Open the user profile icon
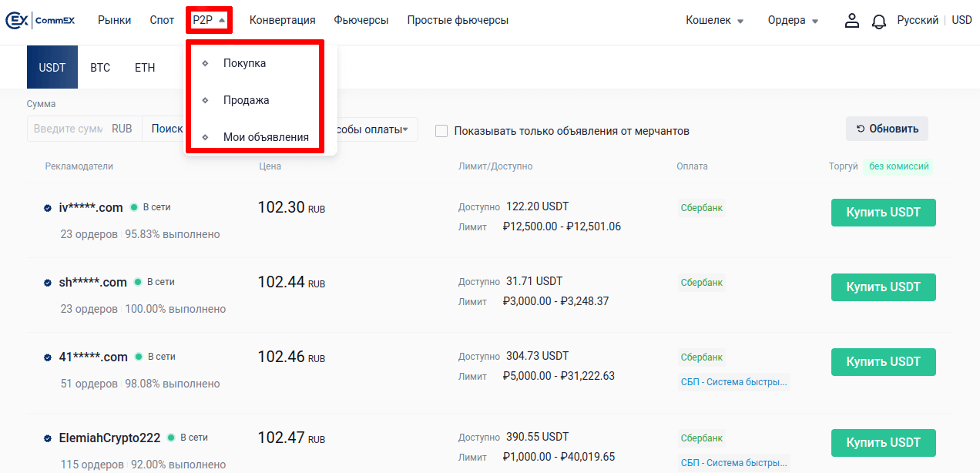The height and width of the screenshot is (473, 980). [851, 21]
